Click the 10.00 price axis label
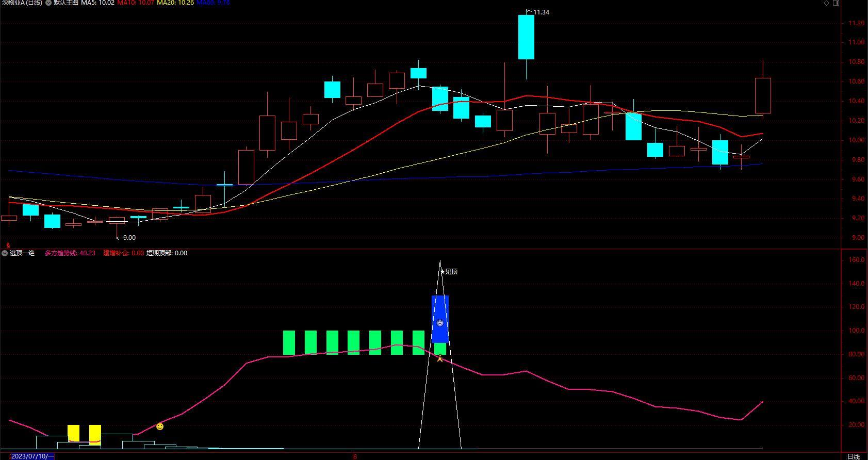The width and height of the screenshot is (868, 460). coord(856,140)
